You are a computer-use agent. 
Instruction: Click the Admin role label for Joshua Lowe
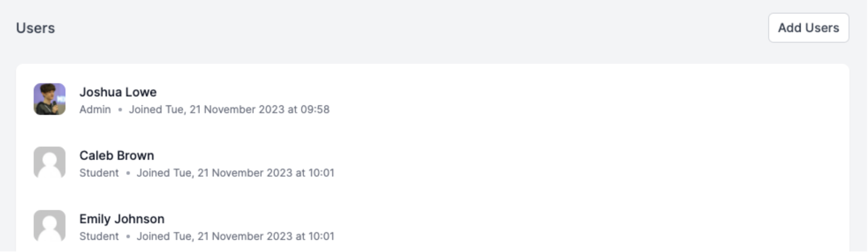[x=95, y=109]
